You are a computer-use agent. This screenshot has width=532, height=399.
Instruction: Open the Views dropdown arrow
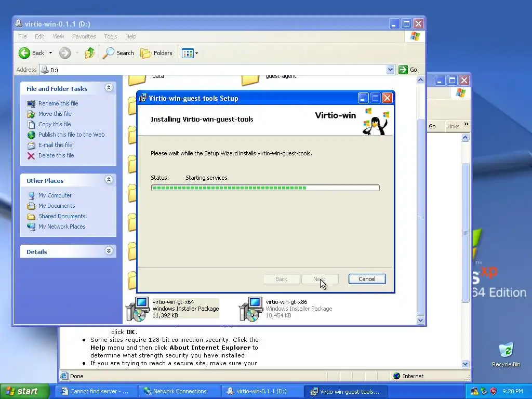pos(196,53)
